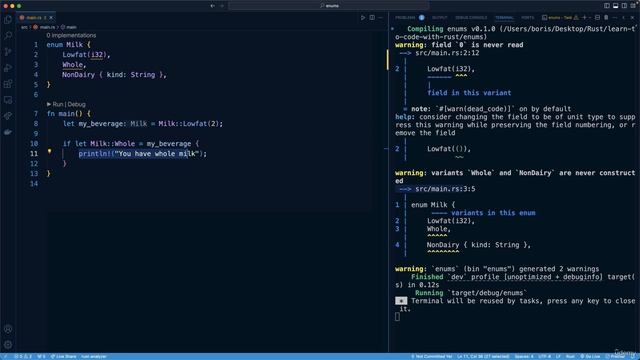Image resolution: width=640 pixels, height=360 pixels.
Task: Click the enums task terminal label
Action: [x=560, y=18]
